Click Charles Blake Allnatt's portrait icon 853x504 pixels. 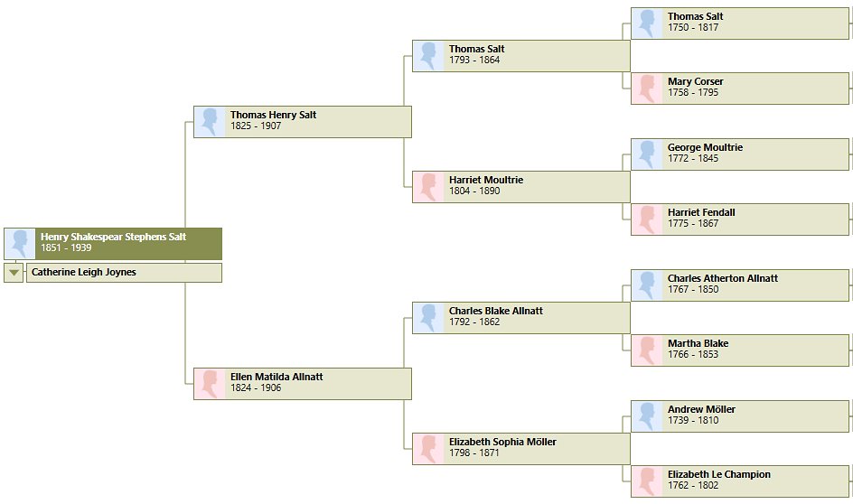428,318
